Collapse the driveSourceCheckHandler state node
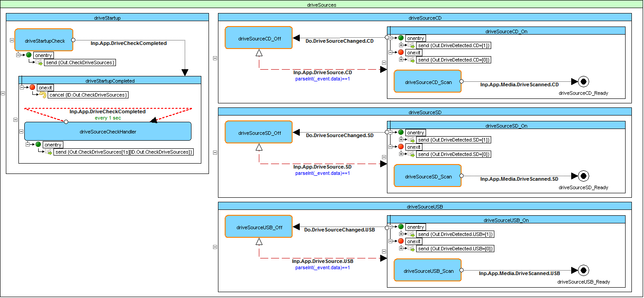The height and width of the screenshot is (298, 644). click(21, 132)
